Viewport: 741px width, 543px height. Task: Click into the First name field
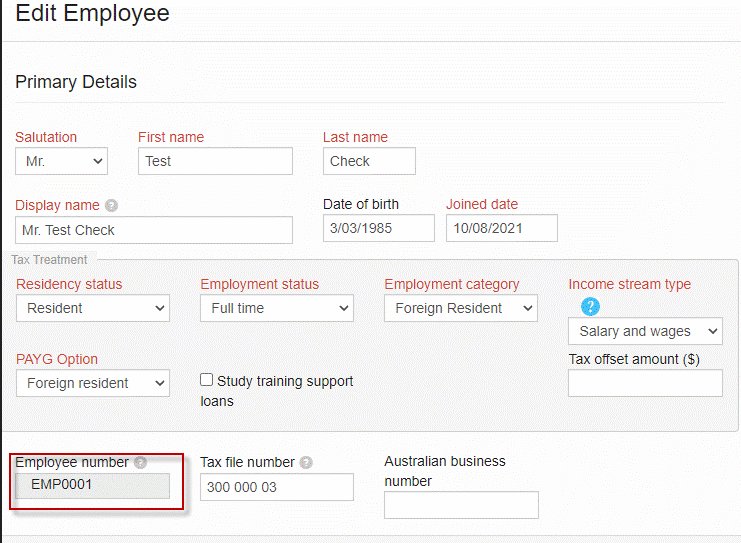pos(215,161)
